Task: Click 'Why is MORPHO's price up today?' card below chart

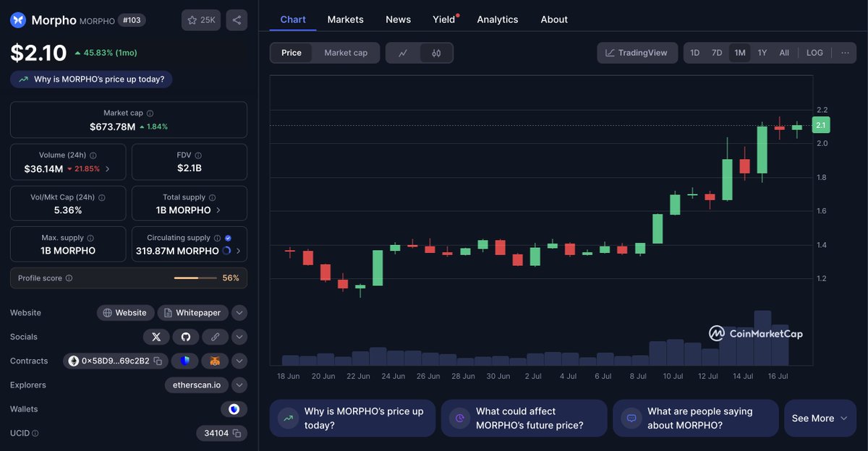Action: pyautogui.click(x=352, y=418)
